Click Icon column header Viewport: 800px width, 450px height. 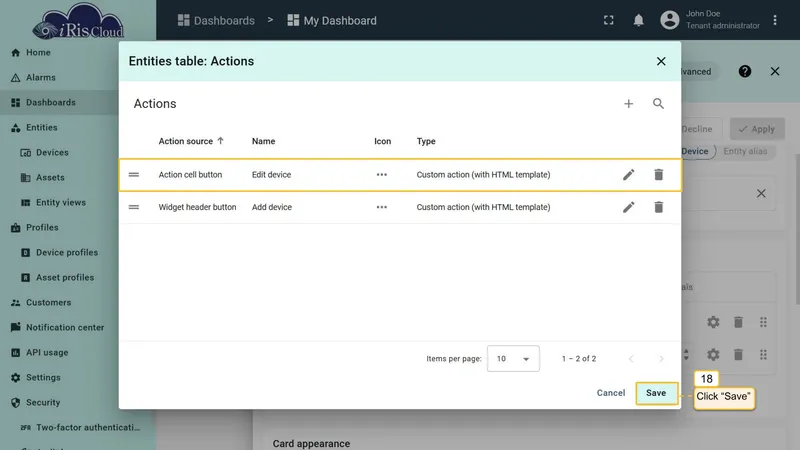[383, 141]
